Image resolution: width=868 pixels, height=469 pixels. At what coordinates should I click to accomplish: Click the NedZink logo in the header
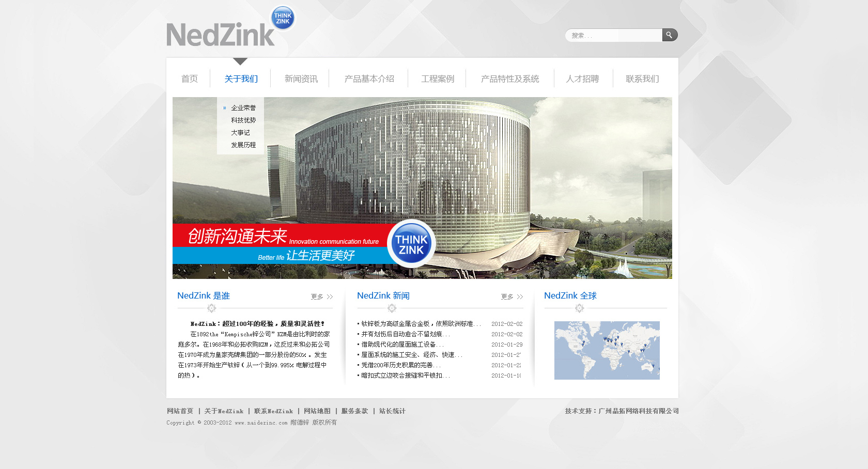(230, 27)
